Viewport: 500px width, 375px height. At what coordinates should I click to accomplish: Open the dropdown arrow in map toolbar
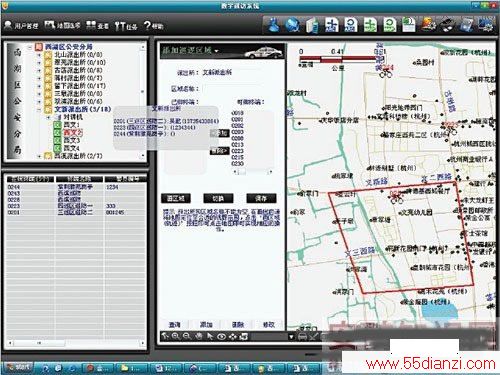point(291,337)
